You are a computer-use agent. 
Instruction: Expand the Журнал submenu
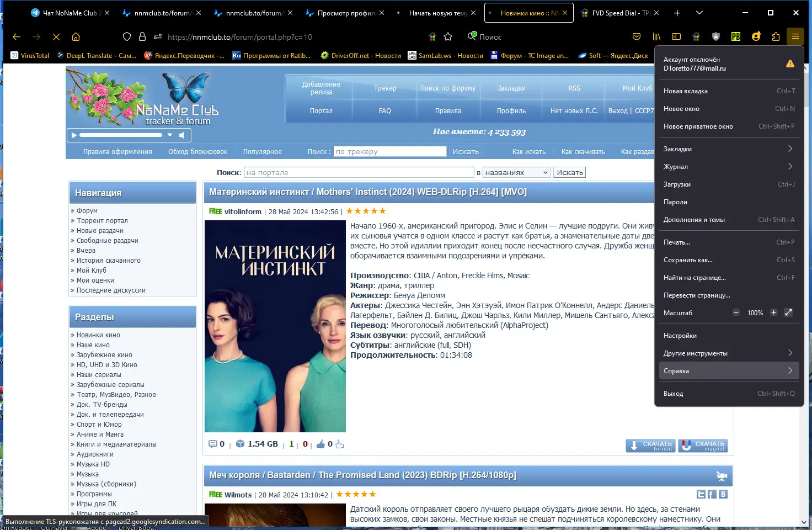coord(729,167)
